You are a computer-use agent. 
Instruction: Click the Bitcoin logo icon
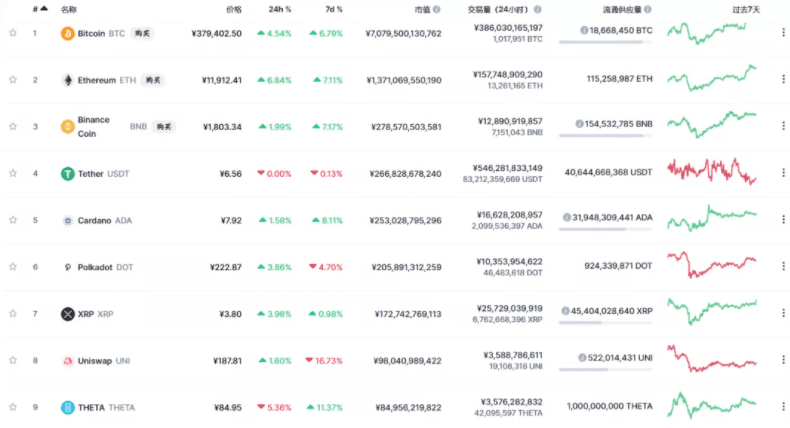pos(68,33)
